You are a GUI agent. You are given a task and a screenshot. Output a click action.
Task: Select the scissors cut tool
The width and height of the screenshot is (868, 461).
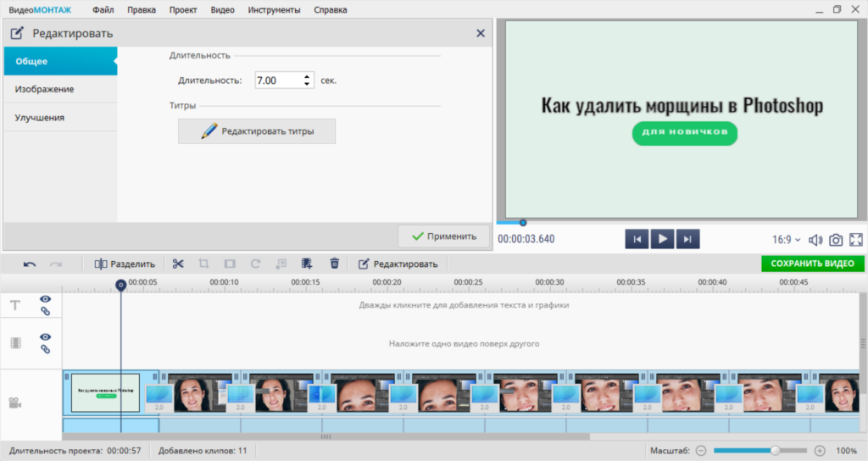(x=178, y=264)
